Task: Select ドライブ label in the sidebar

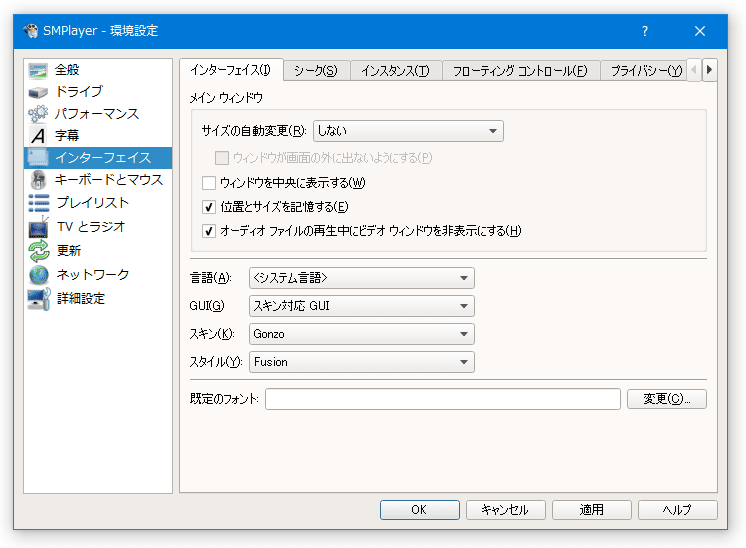Action: coord(79,91)
